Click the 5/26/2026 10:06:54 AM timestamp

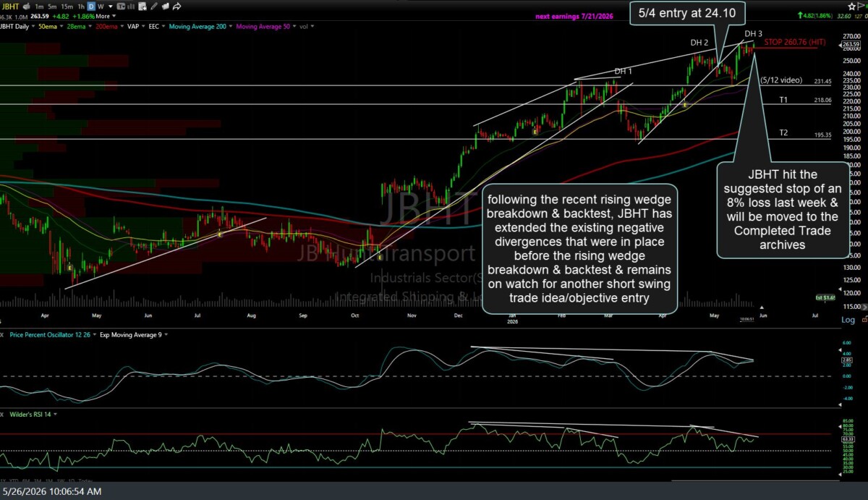(x=51, y=491)
